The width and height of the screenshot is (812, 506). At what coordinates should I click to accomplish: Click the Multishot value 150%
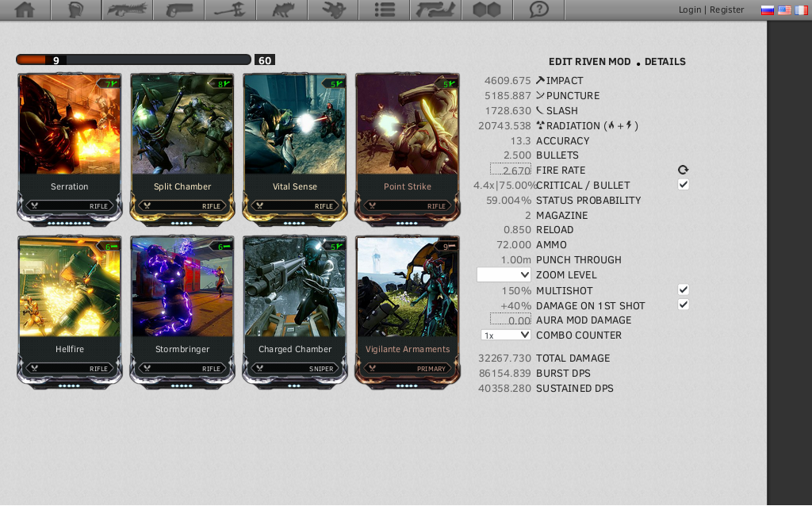(516, 290)
